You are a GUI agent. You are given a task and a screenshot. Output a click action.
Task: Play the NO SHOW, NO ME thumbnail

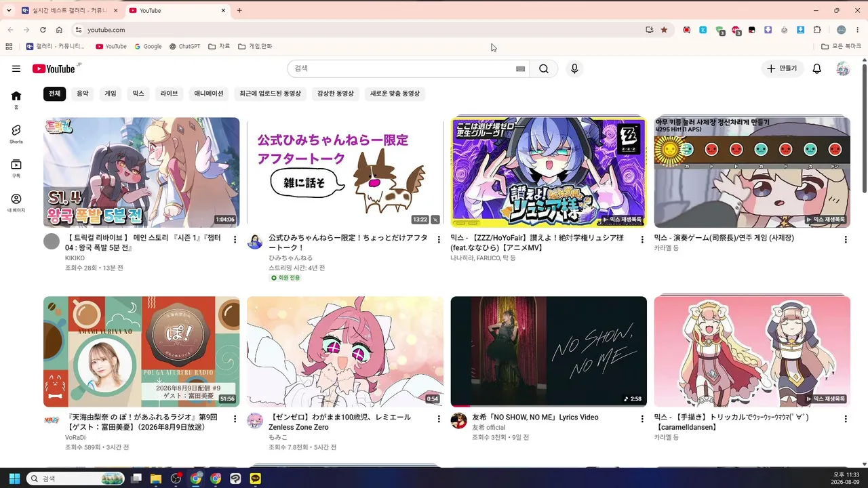click(549, 351)
